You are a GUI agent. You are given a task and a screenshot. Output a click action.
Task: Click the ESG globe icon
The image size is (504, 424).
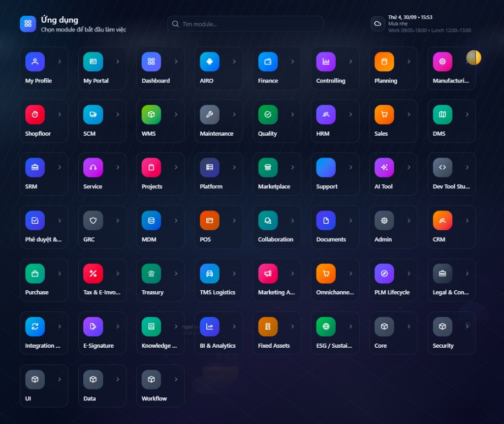pyautogui.click(x=326, y=326)
